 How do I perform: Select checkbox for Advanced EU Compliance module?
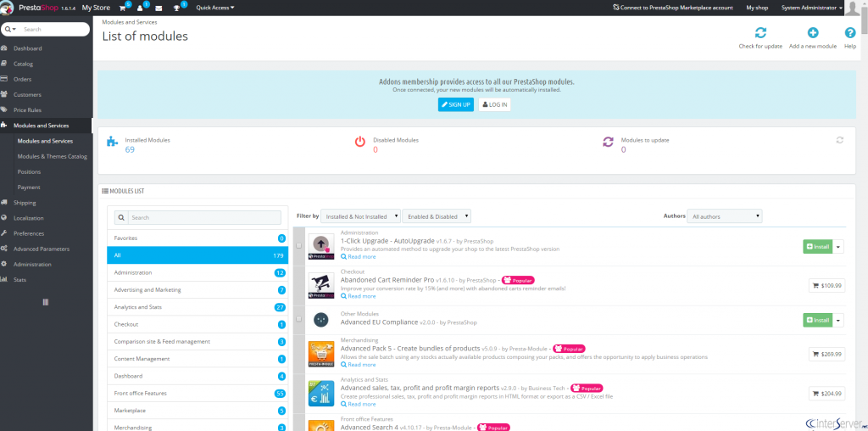pyautogui.click(x=299, y=319)
